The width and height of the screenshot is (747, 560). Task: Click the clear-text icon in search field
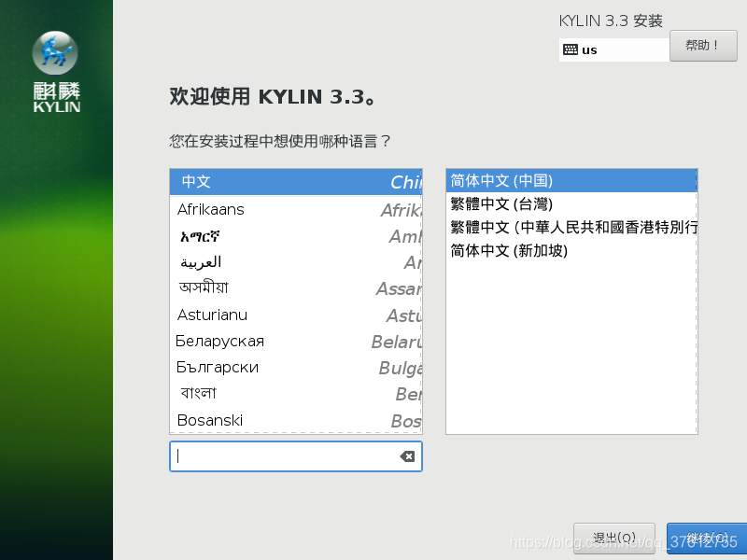click(x=407, y=456)
